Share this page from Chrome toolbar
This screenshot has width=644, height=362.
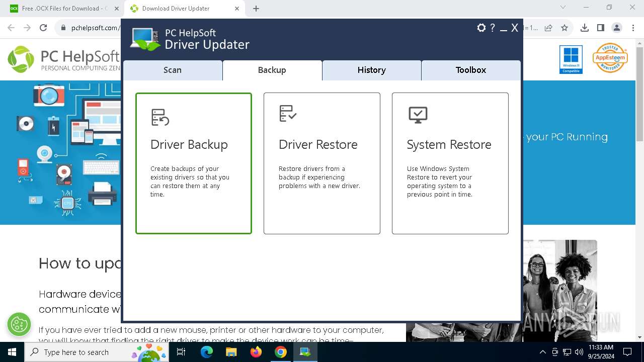[548, 28]
